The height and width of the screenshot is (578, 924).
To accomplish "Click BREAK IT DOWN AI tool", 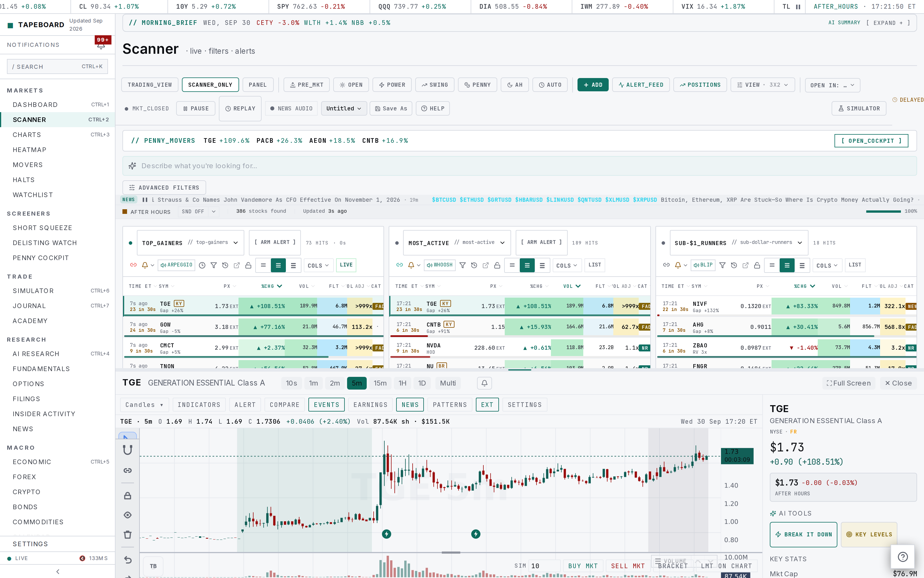I will click(x=803, y=534).
